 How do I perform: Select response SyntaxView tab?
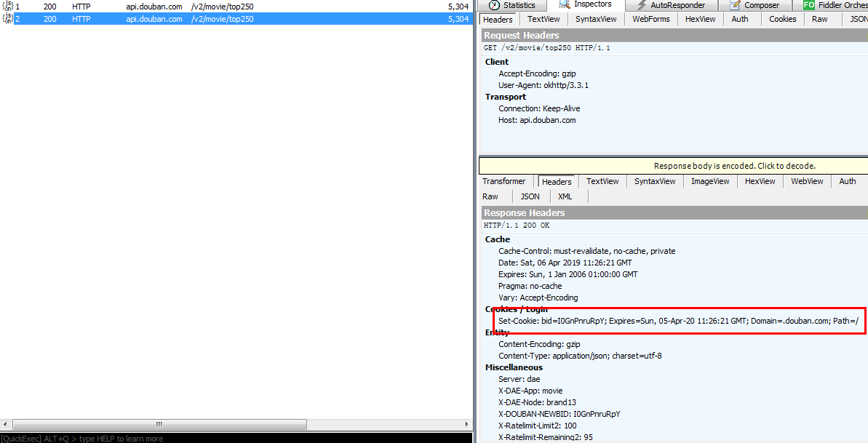655,181
